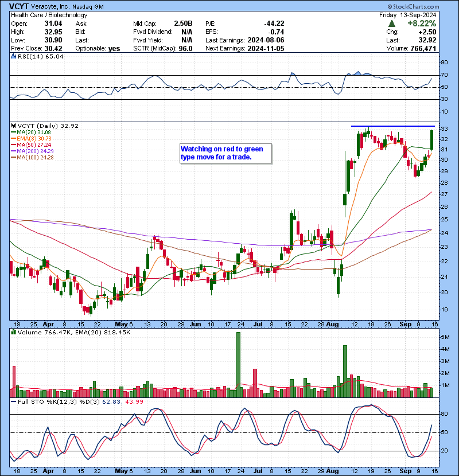Click the StockCharts.com copyright label
The height and width of the screenshot is (476, 459).
414,6
